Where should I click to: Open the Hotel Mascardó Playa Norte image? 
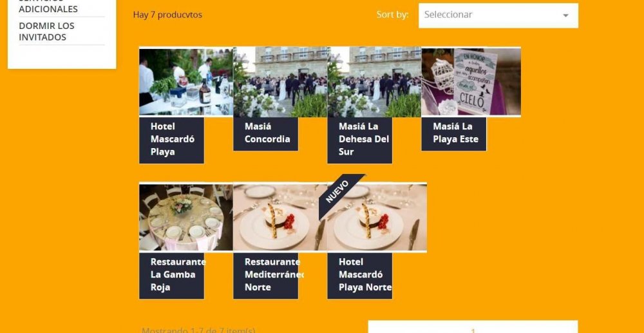[x=377, y=217]
